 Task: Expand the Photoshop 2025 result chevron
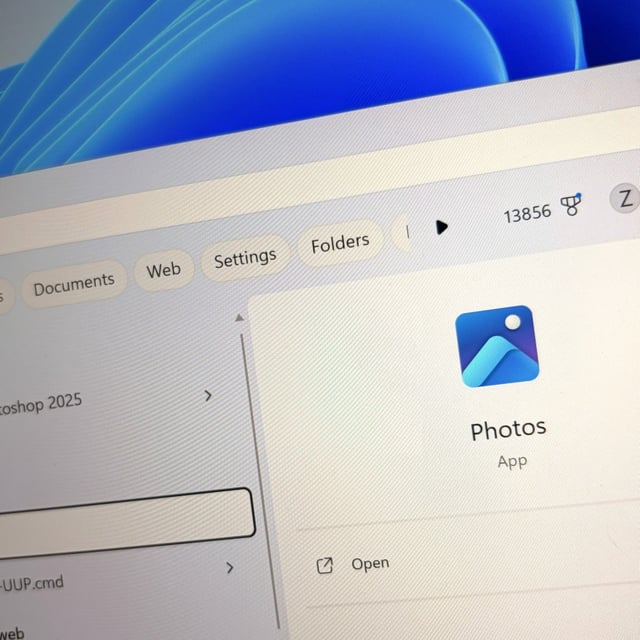coord(208,395)
